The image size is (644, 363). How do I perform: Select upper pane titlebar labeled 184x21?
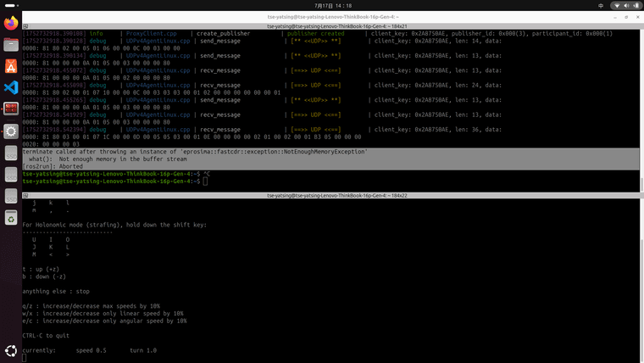336,26
